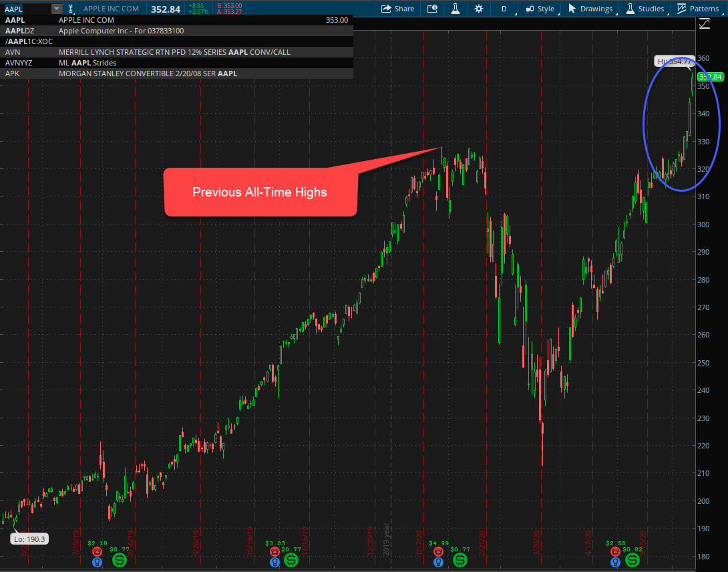Select AAPL APPLE INC COM suggestion row
This screenshot has height=572, width=728.
click(176, 20)
